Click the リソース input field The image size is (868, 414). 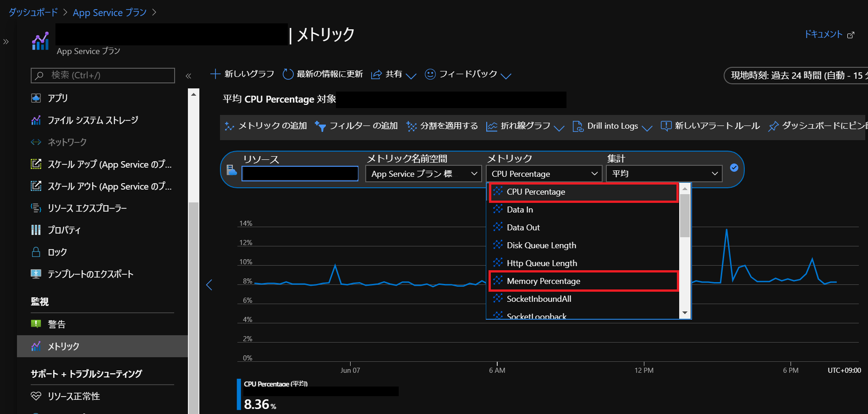click(x=300, y=174)
